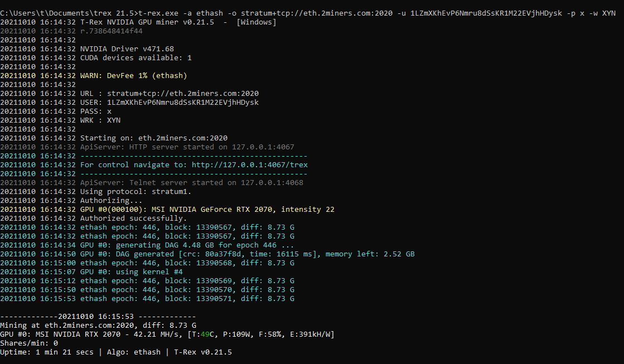The width and height of the screenshot is (624, 364).
Task: Select the CUDA devices available line
Action: click(x=136, y=58)
